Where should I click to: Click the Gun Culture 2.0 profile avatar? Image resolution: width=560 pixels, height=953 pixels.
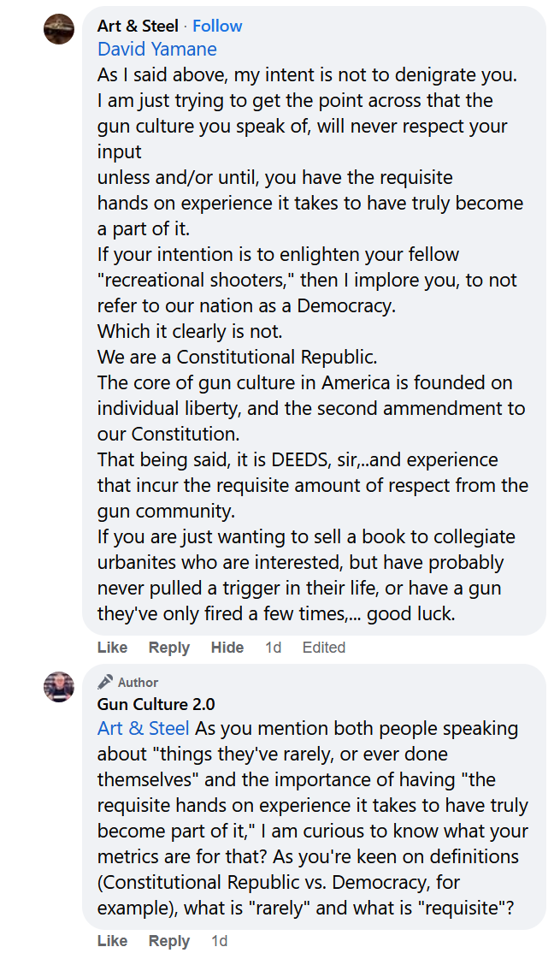(59, 687)
